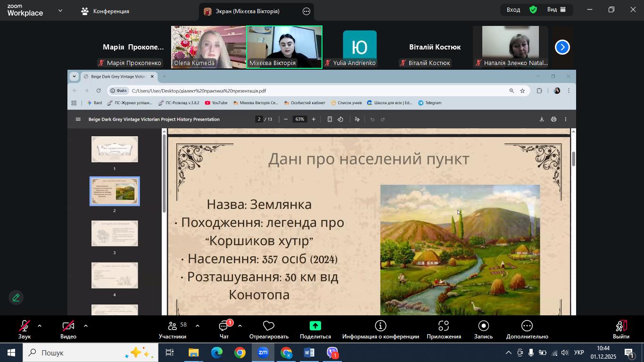Open the Conference tab

pos(105,11)
